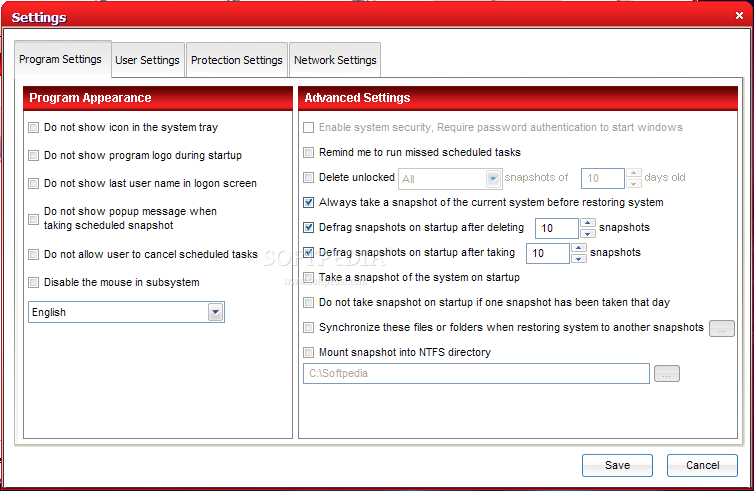Open the English language dropdown

(x=215, y=312)
